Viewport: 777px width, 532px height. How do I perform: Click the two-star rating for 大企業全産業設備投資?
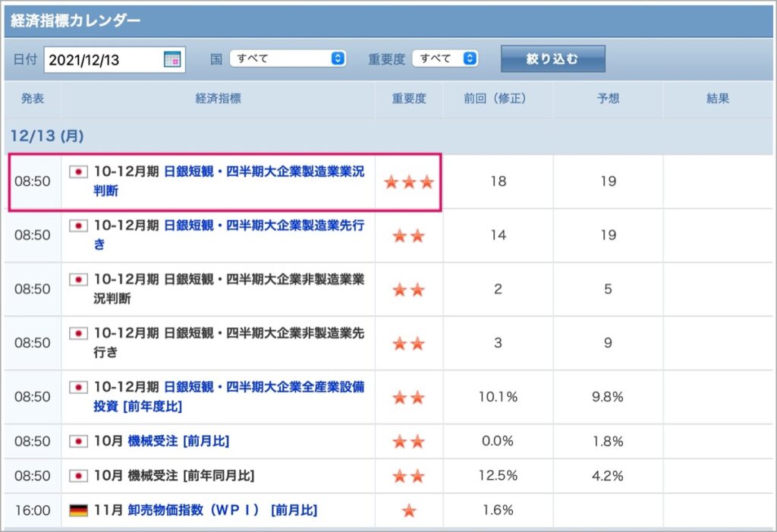409,397
